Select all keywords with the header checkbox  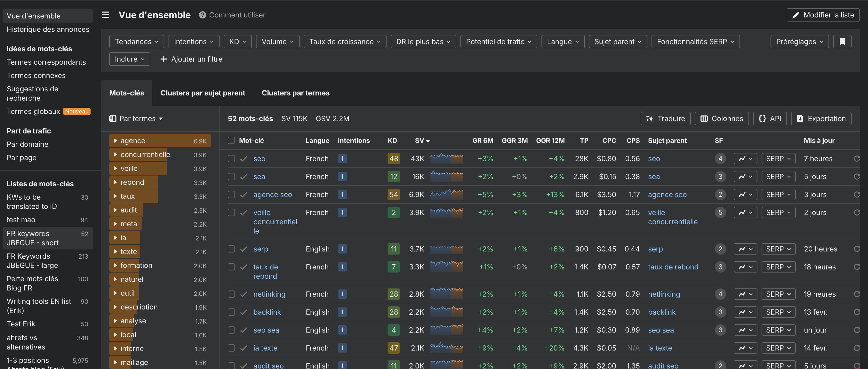(x=231, y=141)
